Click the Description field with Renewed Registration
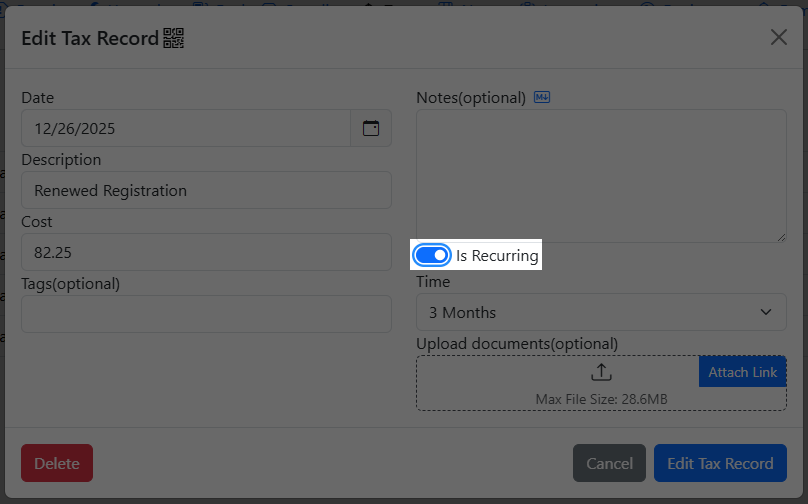 tap(206, 190)
